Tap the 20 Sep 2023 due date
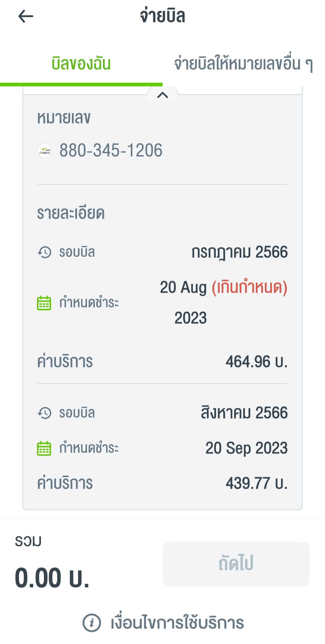This screenshot has height=644, width=325. [246, 448]
